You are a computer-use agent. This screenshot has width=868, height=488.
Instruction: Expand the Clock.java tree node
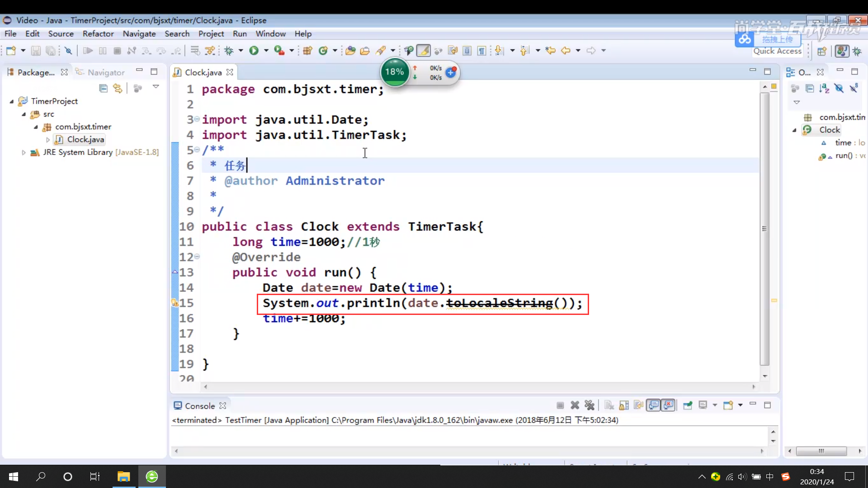[x=48, y=140]
